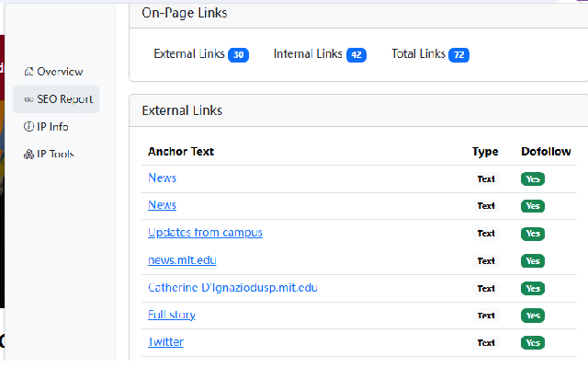The width and height of the screenshot is (588, 368).
Task: Open IP Info in the sidebar
Action: tap(56, 127)
